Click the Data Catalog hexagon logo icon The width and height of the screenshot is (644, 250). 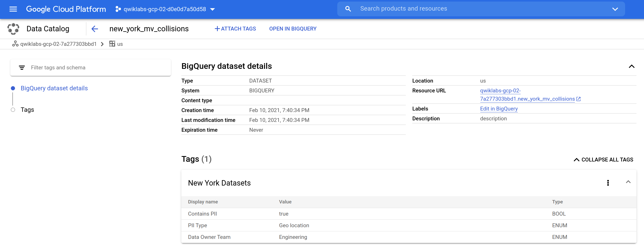point(13,29)
